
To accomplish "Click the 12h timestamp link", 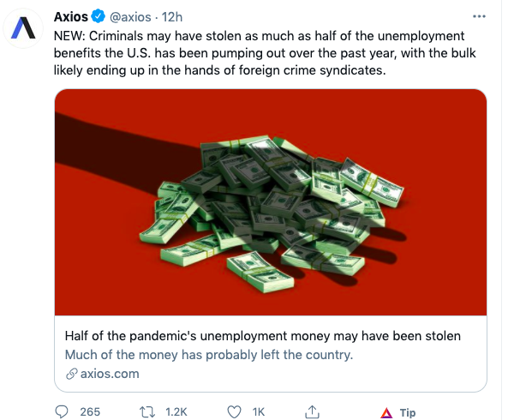I will [175, 16].
